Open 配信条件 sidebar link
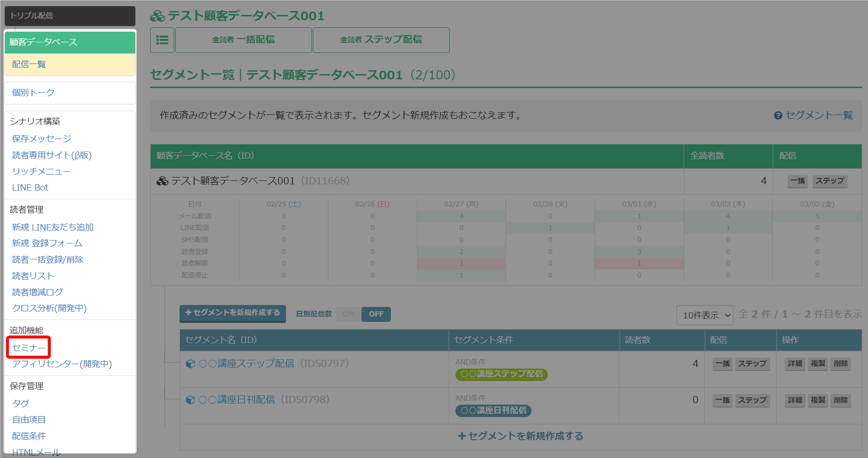Image resolution: width=868 pixels, height=458 pixels. point(29,436)
